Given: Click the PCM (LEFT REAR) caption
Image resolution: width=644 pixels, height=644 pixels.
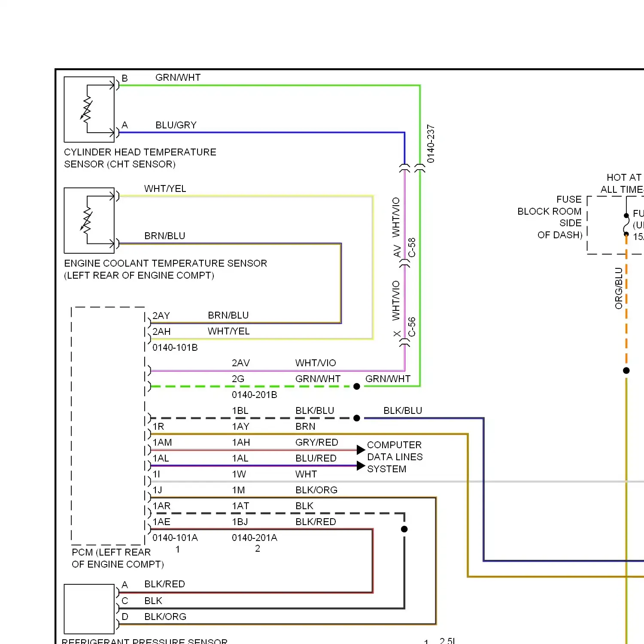Looking at the screenshot, I should 118,558.
